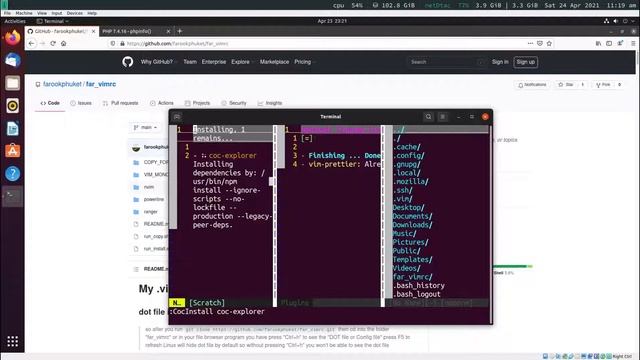Expand the Explore navigation dropdown

coord(242,62)
